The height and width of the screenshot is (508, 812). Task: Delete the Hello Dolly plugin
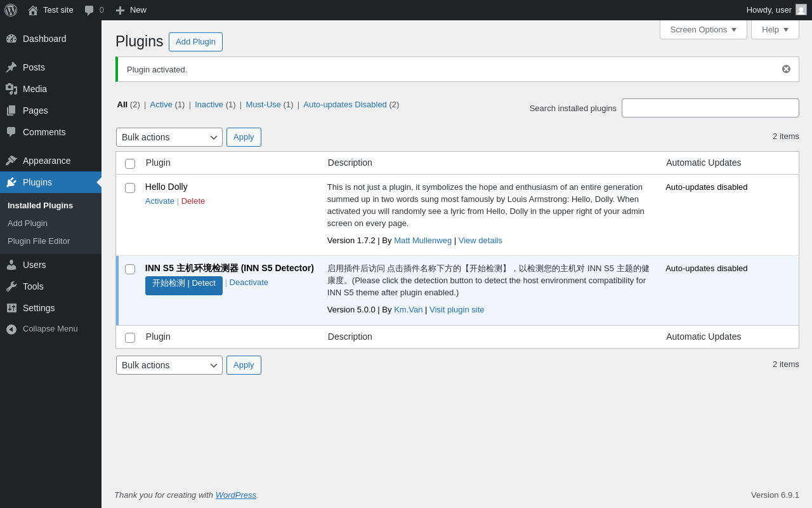click(x=193, y=201)
